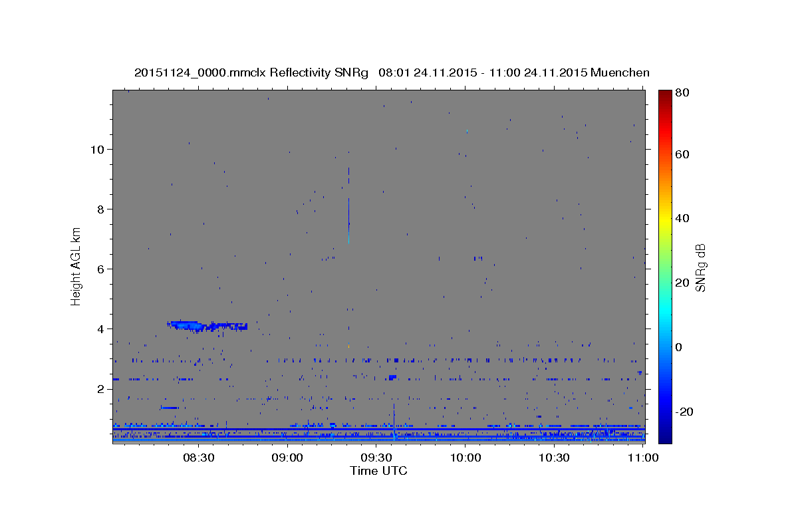
Task: Click the height tick label 4
Action: click(x=101, y=329)
